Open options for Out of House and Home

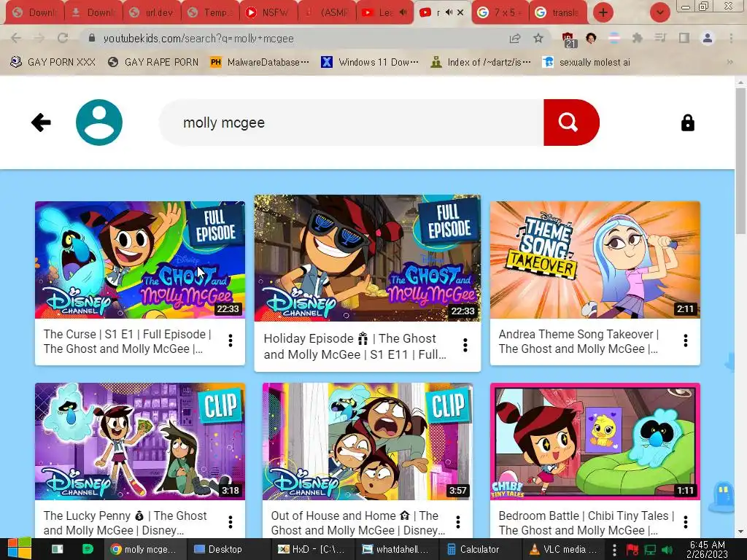coord(458,522)
